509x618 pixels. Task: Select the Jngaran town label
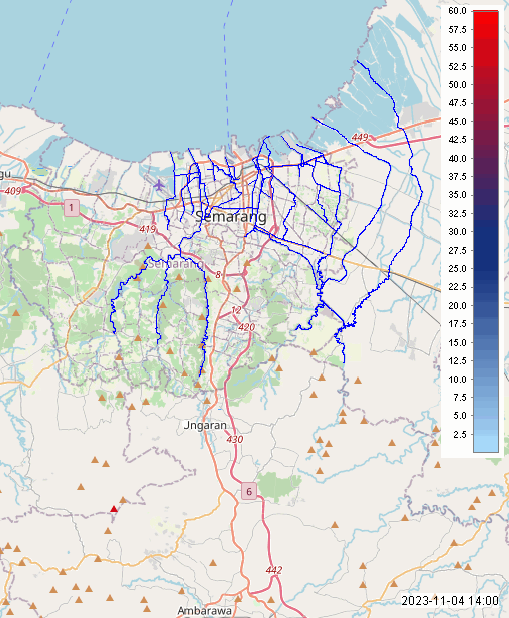[205, 426]
